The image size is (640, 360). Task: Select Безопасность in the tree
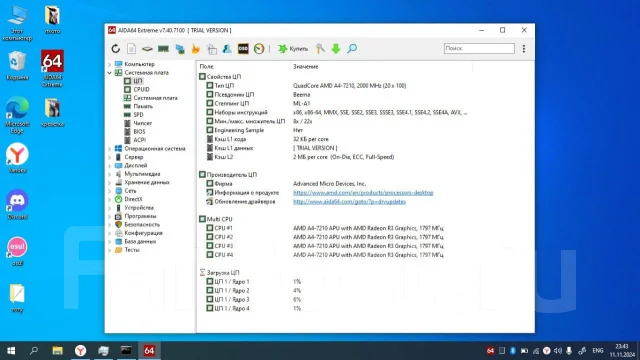[142, 224]
